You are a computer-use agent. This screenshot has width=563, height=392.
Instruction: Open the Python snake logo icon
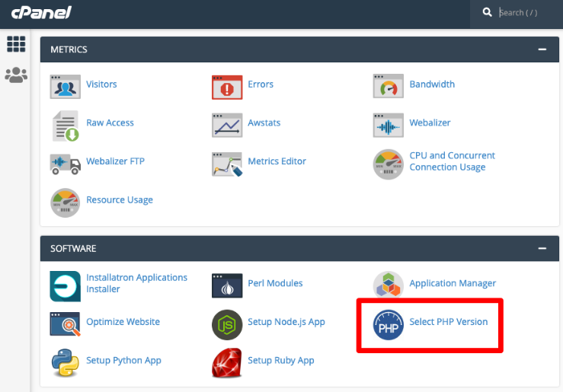tap(65, 362)
